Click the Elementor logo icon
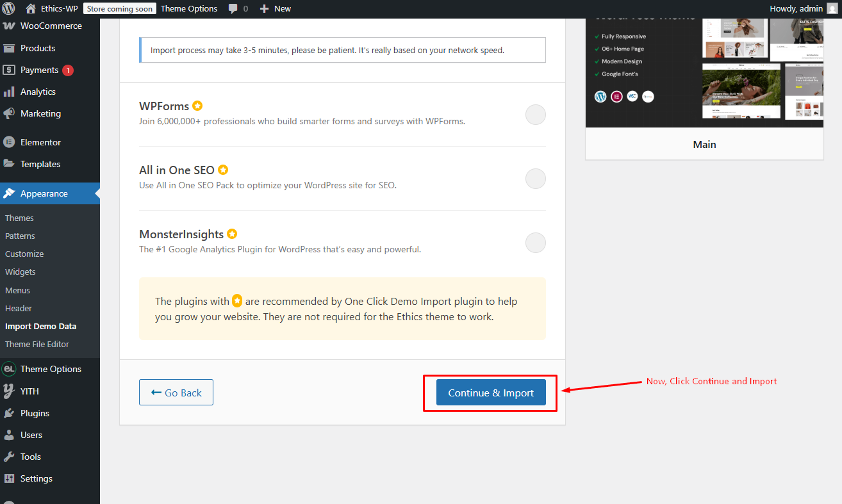Viewport: 842px width, 504px height. (9, 142)
